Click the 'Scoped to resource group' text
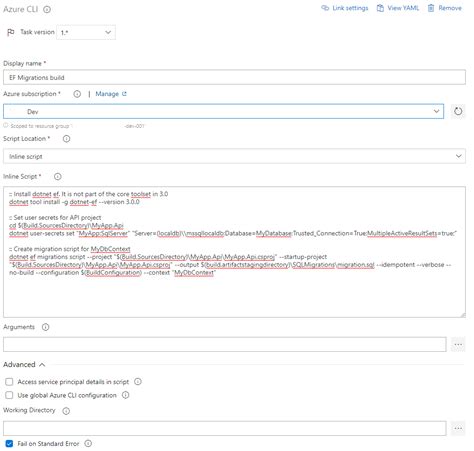Screen dimensions: 474x451 pyautogui.click(x=40, y=126)
